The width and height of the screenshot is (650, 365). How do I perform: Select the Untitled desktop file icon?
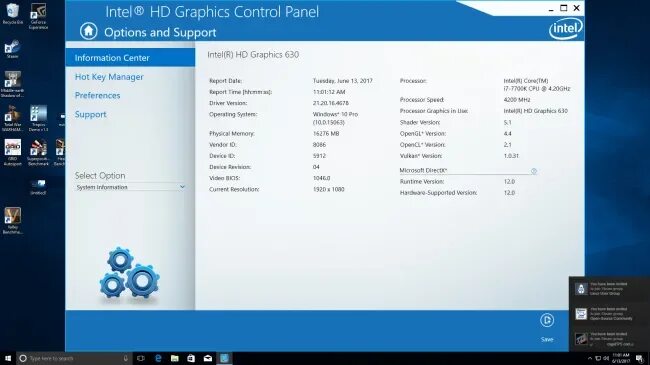point(38,187)
